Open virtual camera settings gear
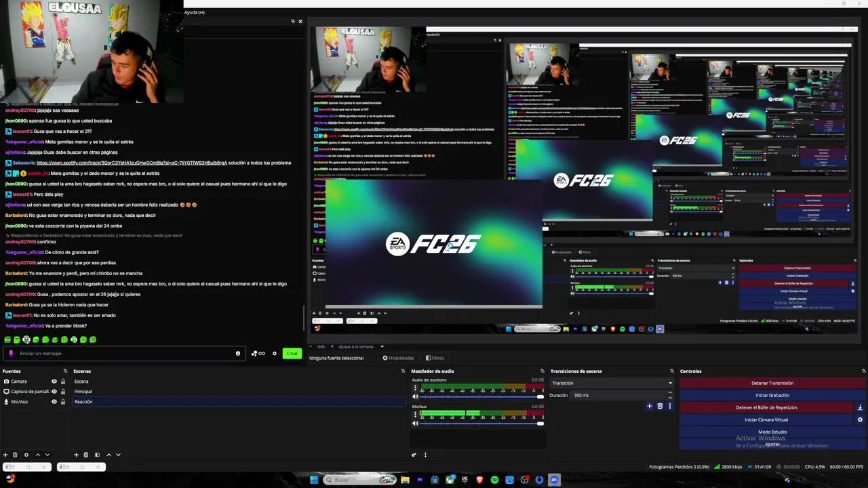 click(x=860, y=420)
